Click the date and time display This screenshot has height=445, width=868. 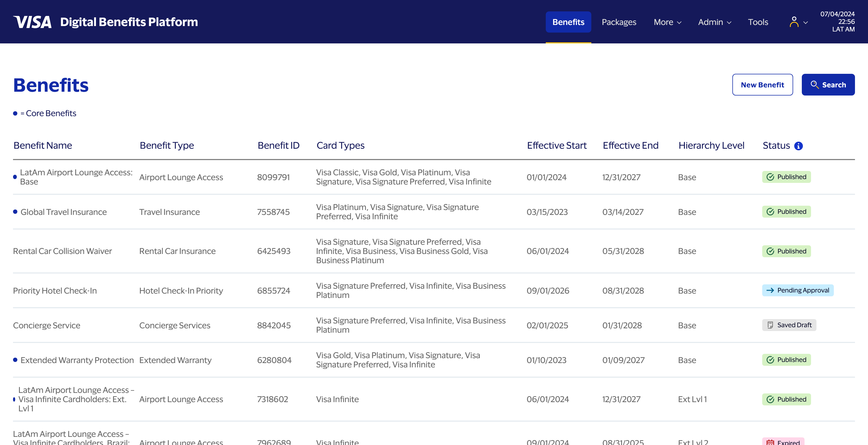click(x=837, y=22)
